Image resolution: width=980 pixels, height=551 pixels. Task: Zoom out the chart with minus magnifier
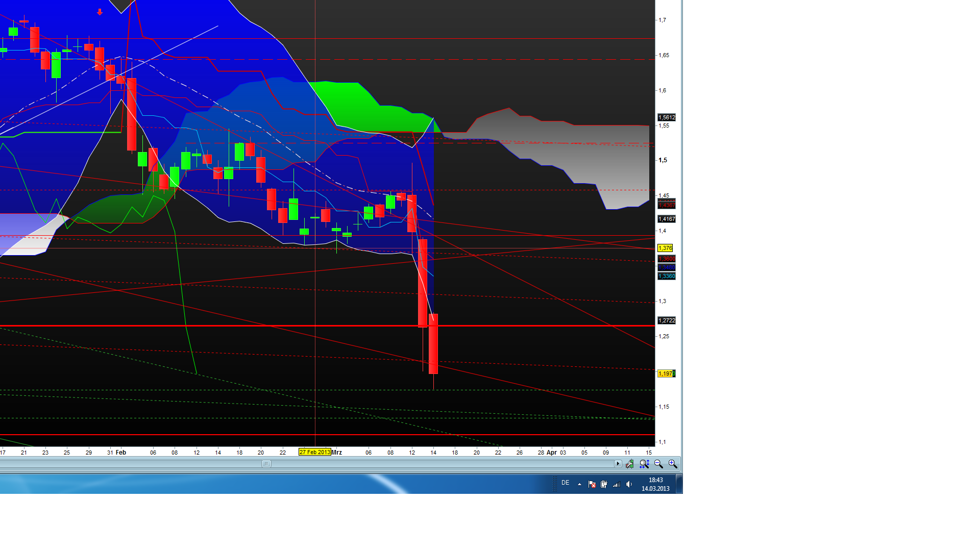coord(658,464)
